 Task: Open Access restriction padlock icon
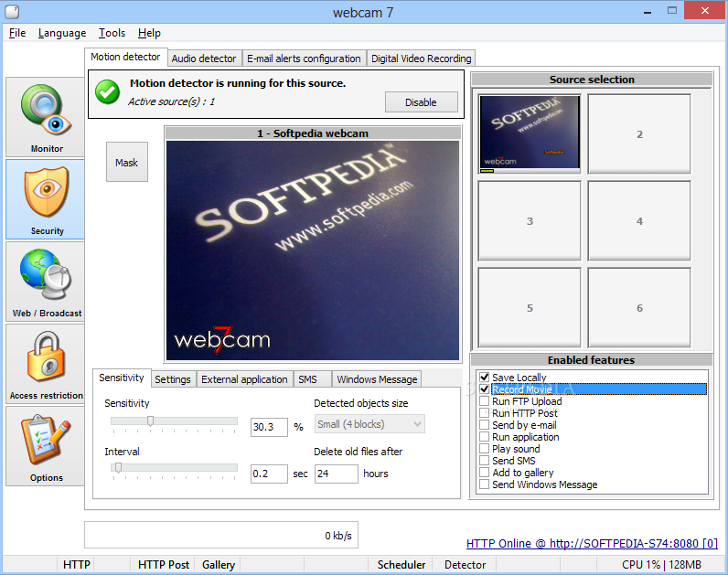point(46,364)
